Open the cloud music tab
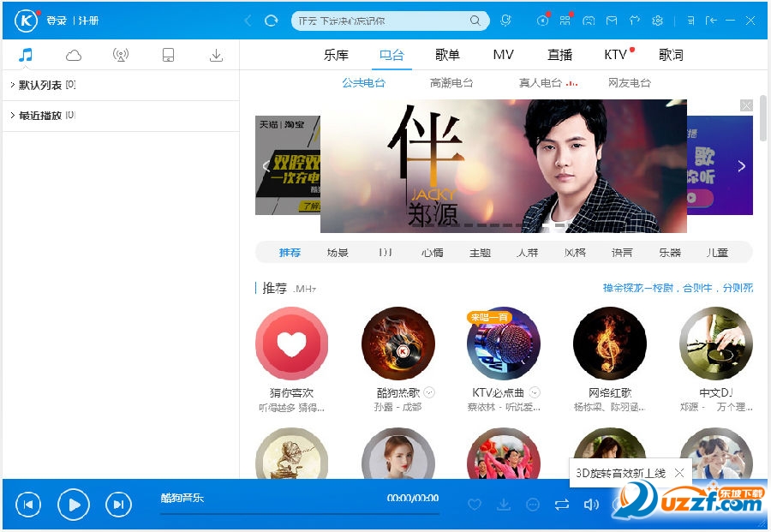 (x=74, y=55)
